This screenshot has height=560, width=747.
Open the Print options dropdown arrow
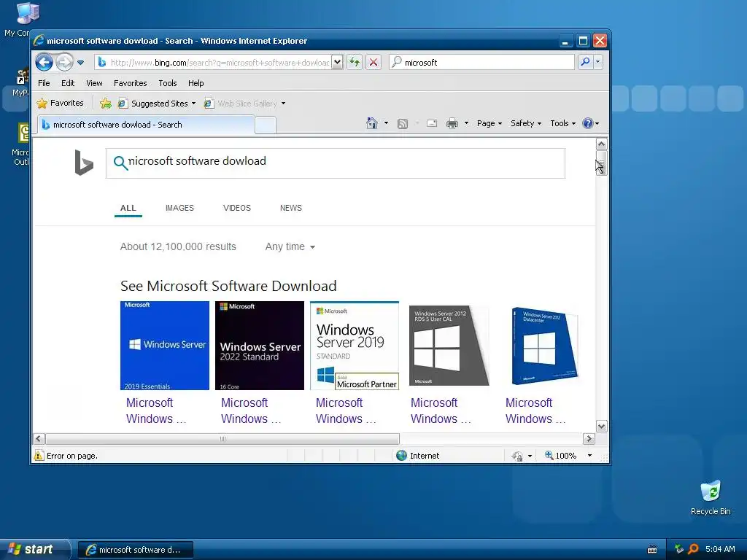tap(466, 123)
